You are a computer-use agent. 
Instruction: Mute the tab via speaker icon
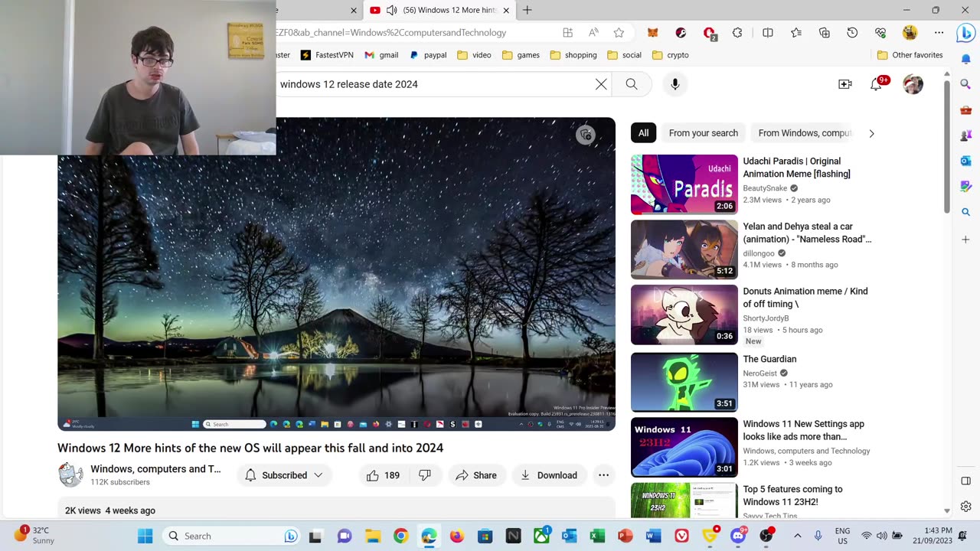(391, 10)
